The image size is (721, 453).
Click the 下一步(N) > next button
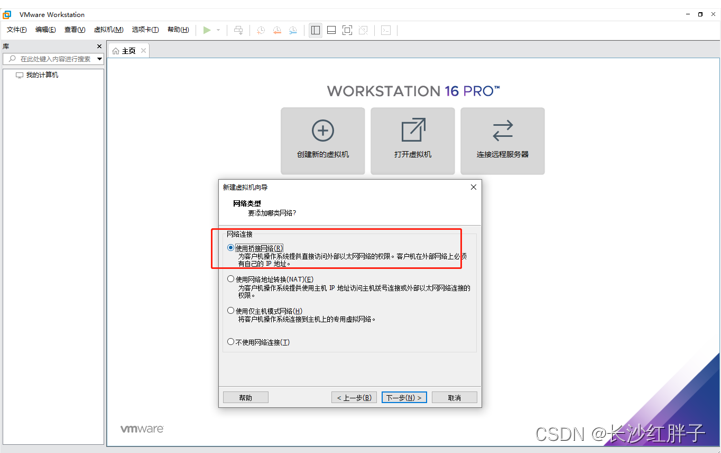coord(404,397)
